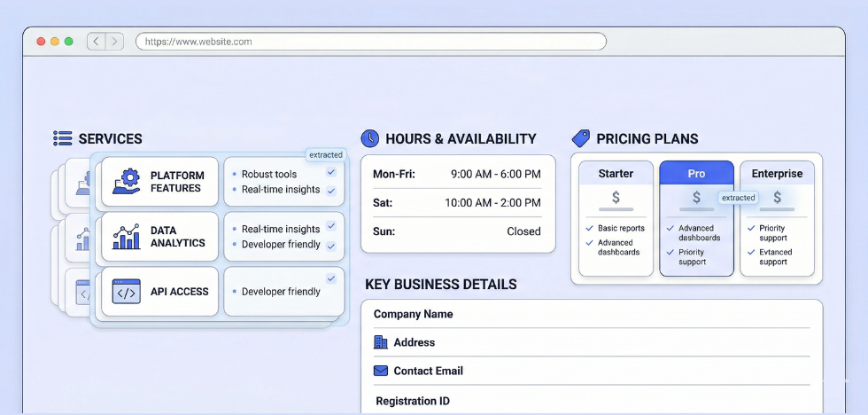Click the browser back arrow button
This screenshot has width=868, height=415.
click(97, 42)
